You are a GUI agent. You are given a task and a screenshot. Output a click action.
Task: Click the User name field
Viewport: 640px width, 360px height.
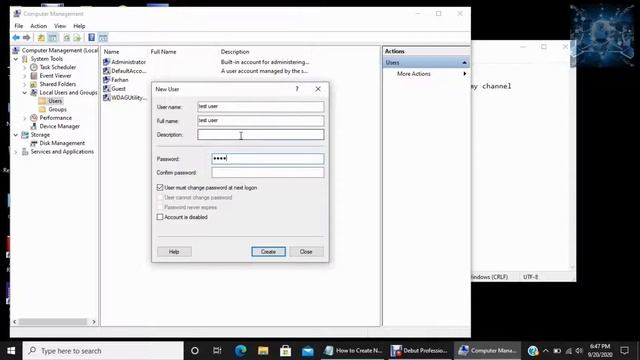pyautogui.click(x=261, y=107)
